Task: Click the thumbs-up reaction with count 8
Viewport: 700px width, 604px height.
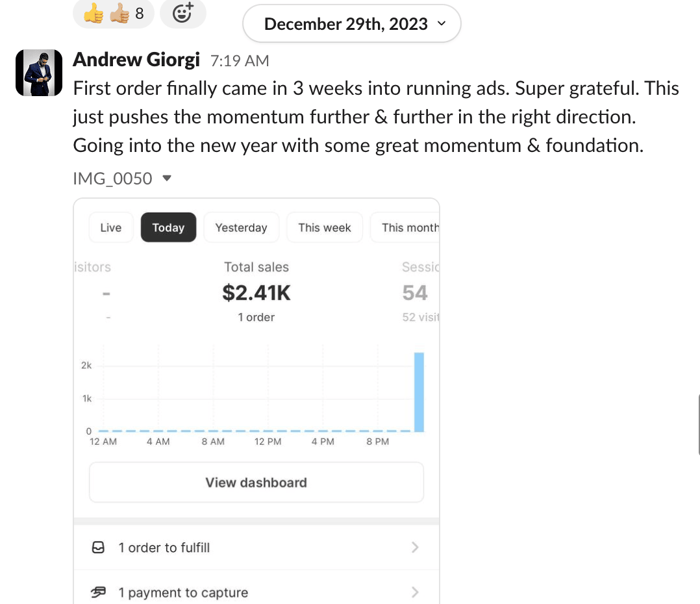Action: coord(113,14)
